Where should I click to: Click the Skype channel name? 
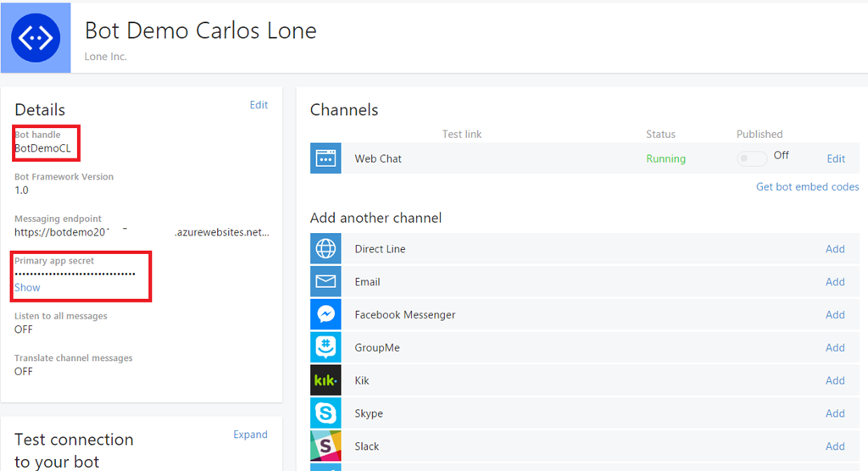(x=369, y=413)
